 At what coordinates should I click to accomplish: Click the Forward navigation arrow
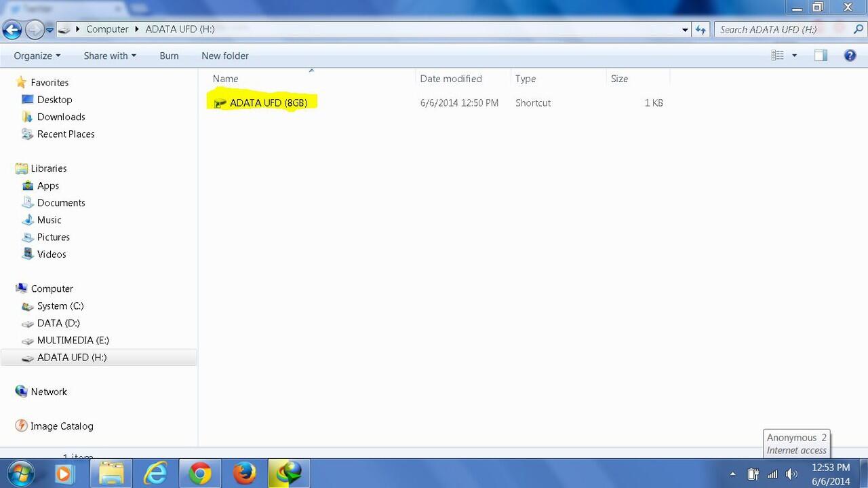34,29
